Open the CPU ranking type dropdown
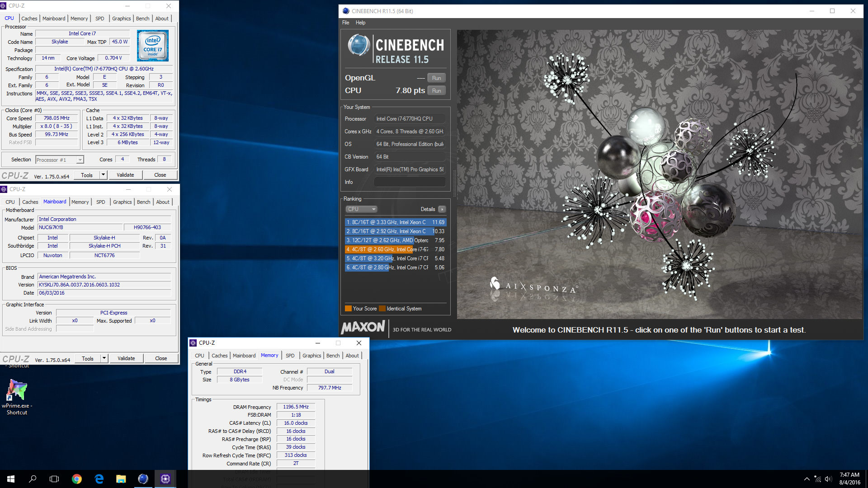The height and width of the screenshot is (488, 868). tap(361, 209)
